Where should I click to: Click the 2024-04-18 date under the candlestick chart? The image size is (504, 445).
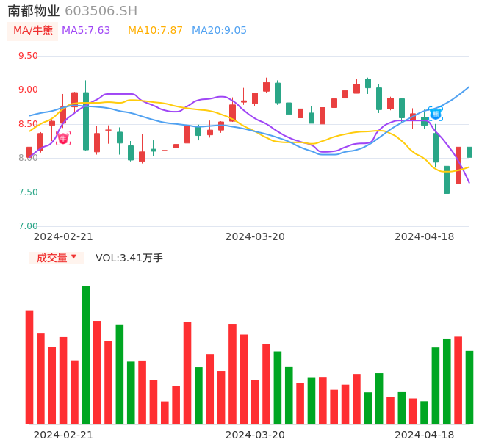click(x=425, y=236)
